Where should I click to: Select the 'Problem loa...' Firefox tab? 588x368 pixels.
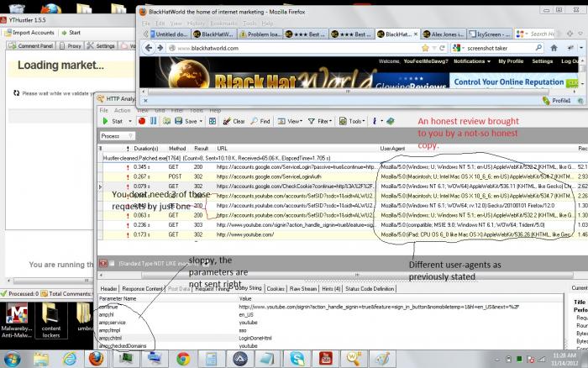tap(260, 34)
